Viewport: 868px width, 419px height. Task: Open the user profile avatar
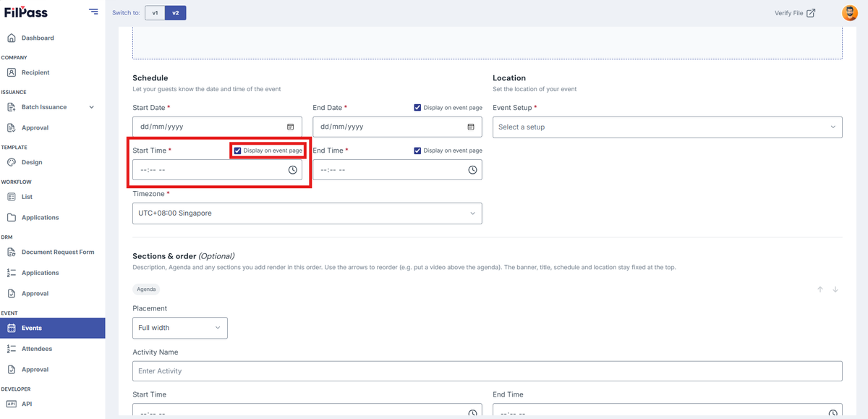point(850,12)
